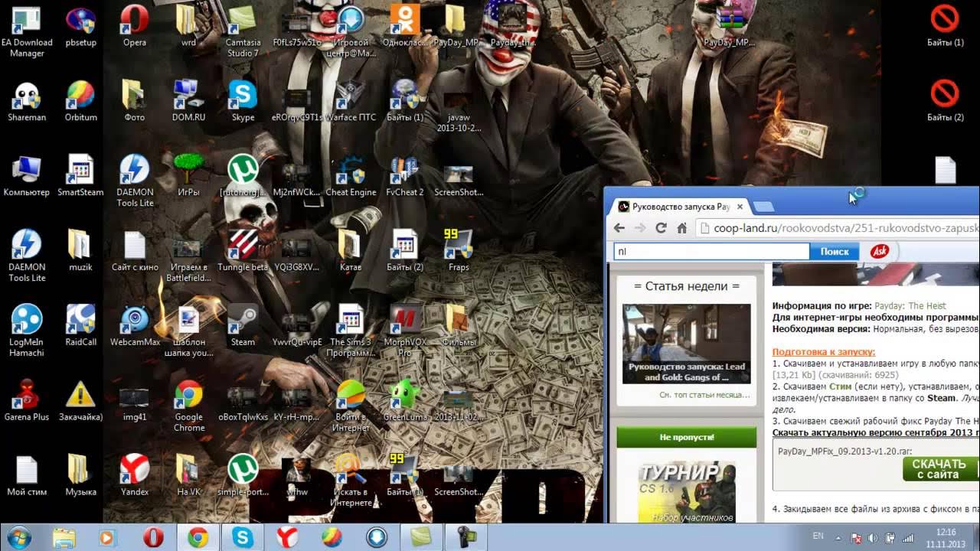Click the RaidCall desktop shortcut
This screenshot has width=980, height=551.
80,327
